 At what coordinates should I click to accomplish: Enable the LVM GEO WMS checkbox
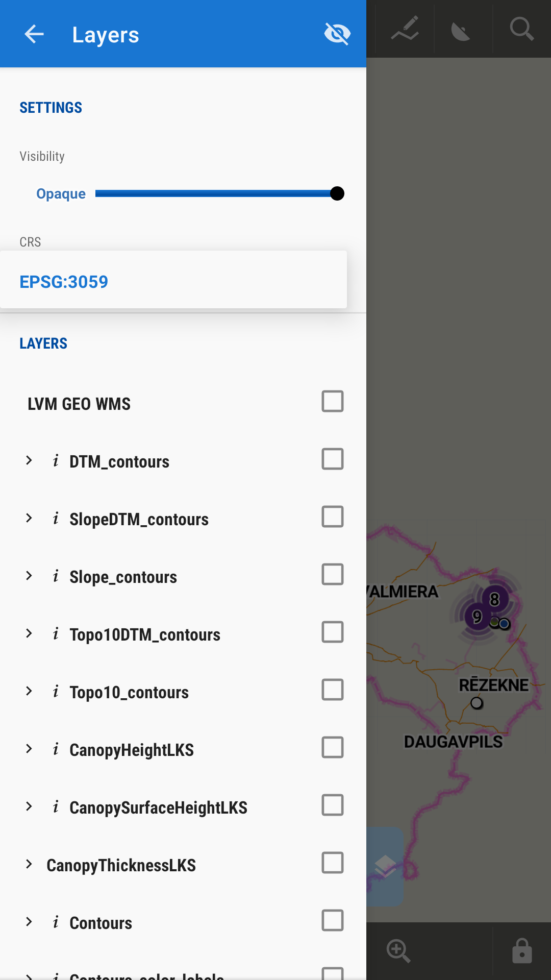coord(333,402)
